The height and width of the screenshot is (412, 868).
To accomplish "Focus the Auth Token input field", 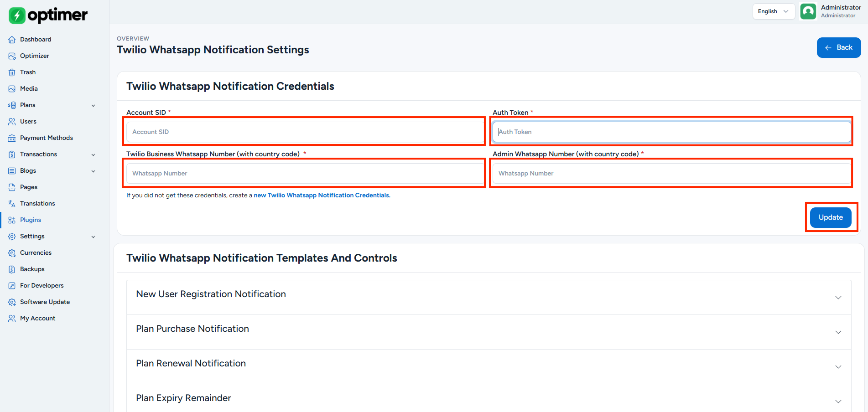I will (672, 132).
